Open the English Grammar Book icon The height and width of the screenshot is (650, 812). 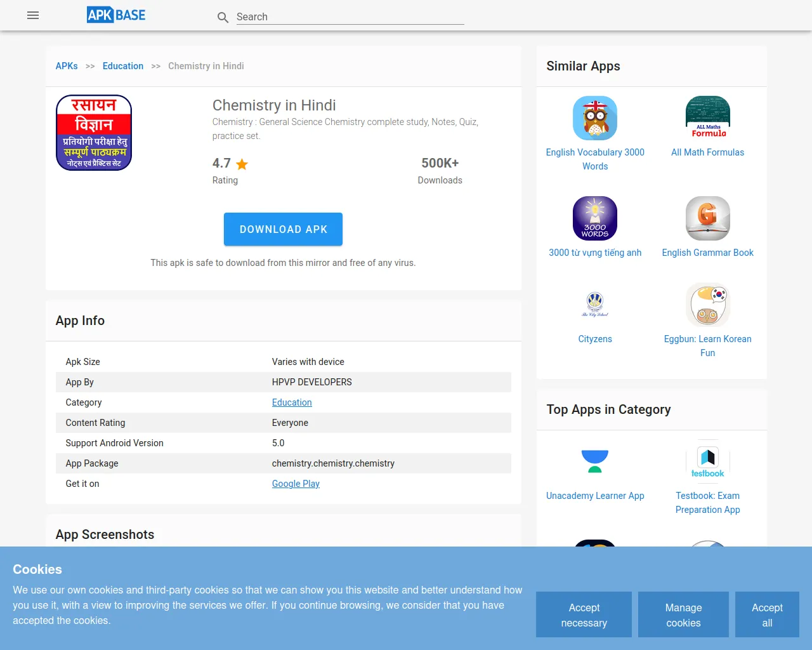[x=707, y=218]
